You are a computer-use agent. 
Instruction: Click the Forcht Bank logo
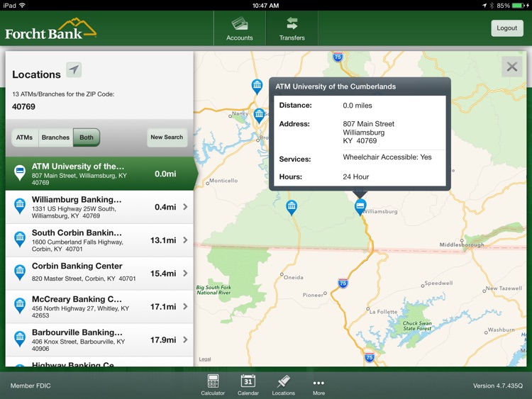pos(51,29)
